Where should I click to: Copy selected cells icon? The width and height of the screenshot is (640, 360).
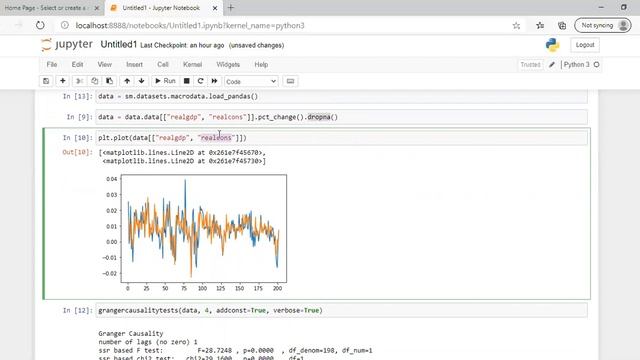tap(94, 81)
